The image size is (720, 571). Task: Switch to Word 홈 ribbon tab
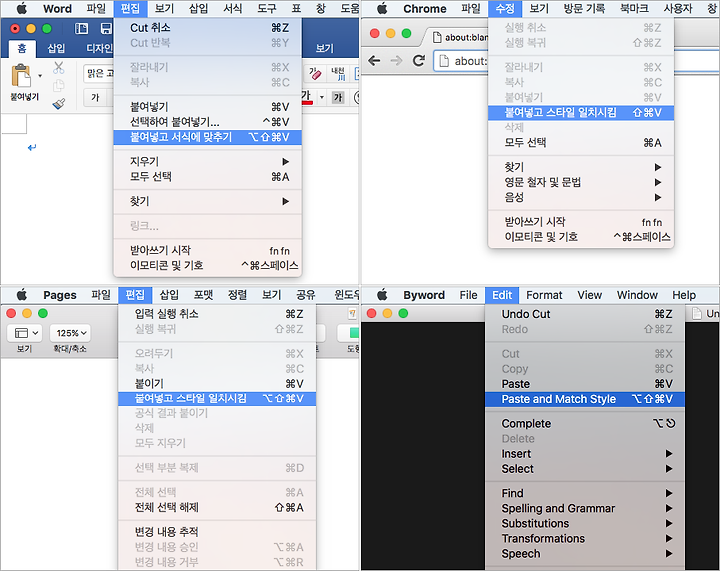point(22,48)
